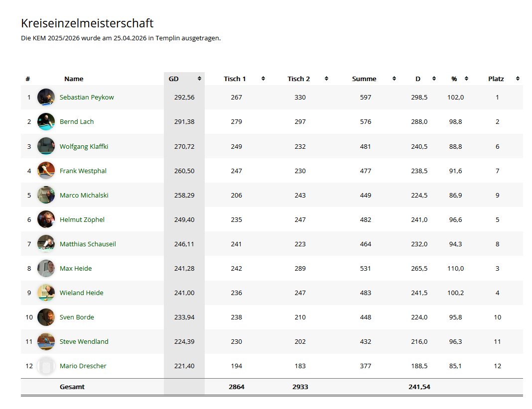
Task: Open Matthias Schauseil's profile link
Action: pos(88,244)
